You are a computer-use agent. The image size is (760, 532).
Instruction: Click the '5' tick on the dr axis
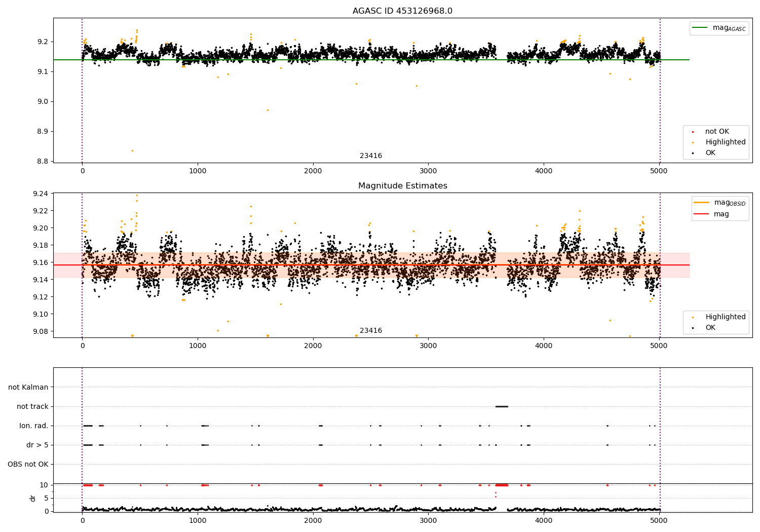[x=47, y=498]
